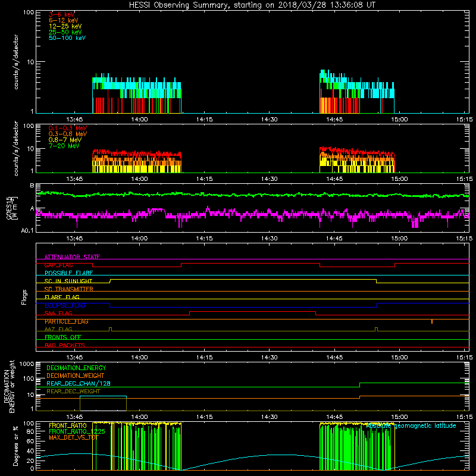Select the blue ECLIPSE_FLAG label

coord(65,305)
